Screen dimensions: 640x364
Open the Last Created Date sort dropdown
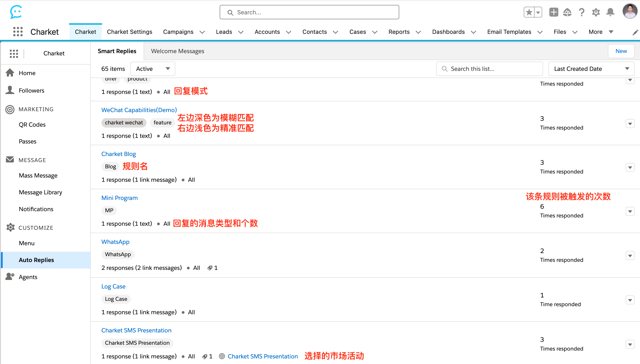(x=591, y=69)
